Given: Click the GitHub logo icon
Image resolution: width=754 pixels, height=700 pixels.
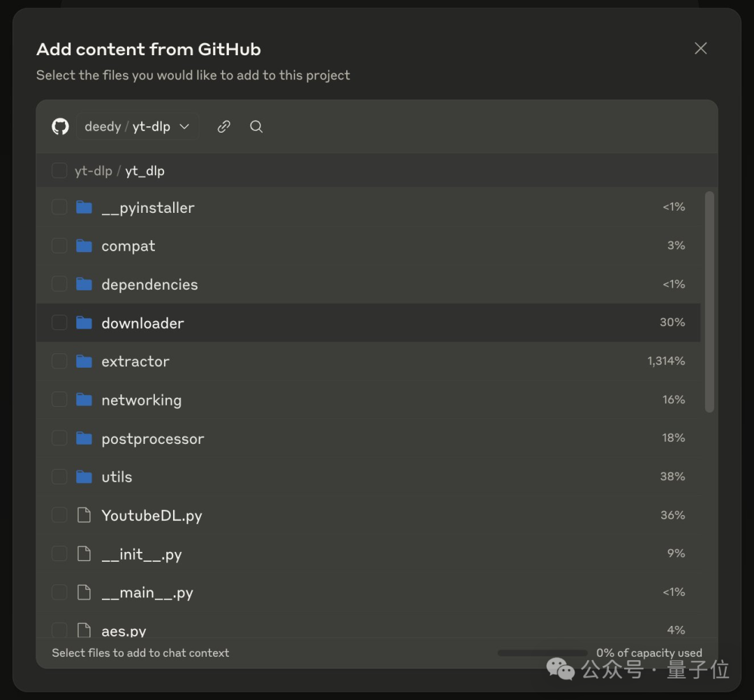Looking at the screenshot, I should tap(61, 126).
